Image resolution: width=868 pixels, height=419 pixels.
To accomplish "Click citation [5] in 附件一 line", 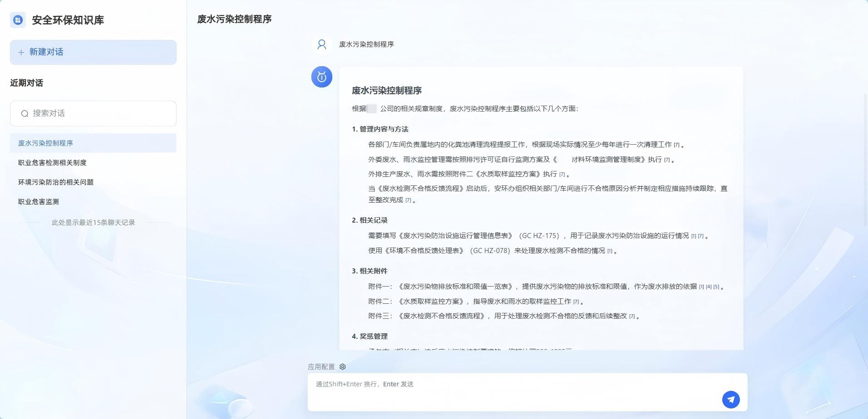I will (x=716, y=287).
